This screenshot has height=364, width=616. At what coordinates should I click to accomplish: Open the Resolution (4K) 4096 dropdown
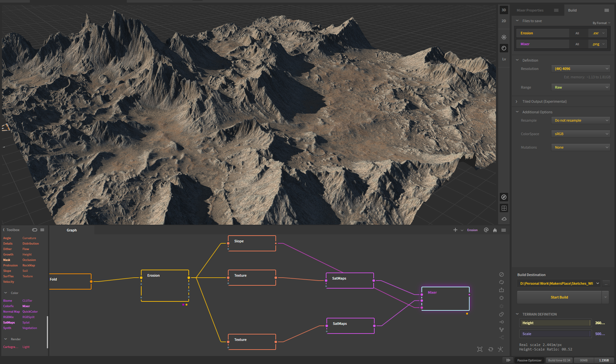[x=581, y=69]
